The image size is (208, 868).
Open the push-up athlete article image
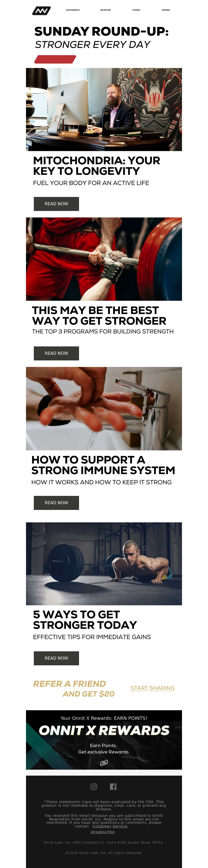click(104, 564)
